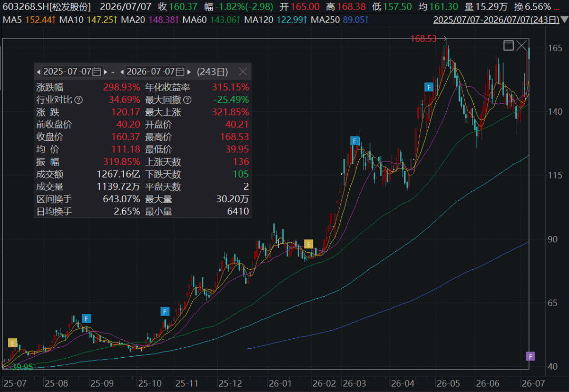Select the 区间换手 value 643.07%
The width and height of the screenshot is (569, 392).
(x=122, y=199)
